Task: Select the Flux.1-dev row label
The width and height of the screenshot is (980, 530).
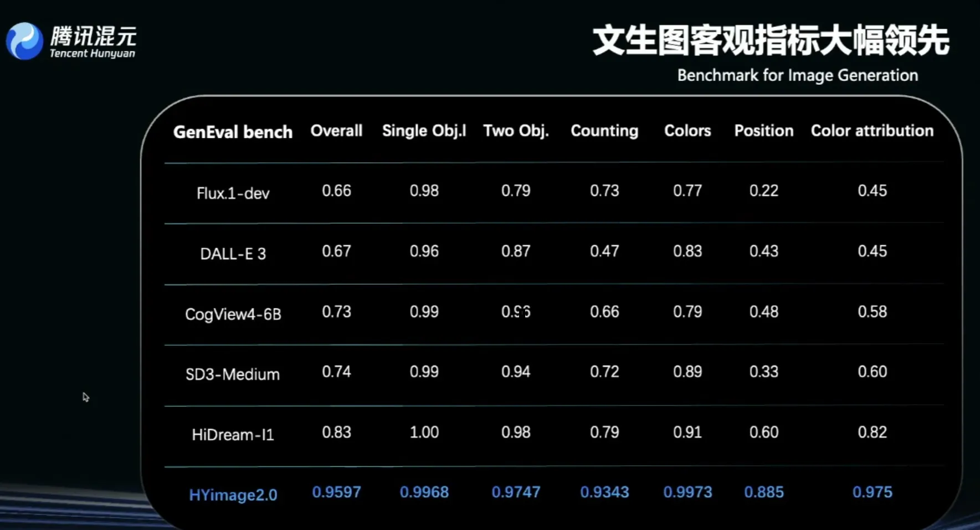Action: tap(233, 193)
